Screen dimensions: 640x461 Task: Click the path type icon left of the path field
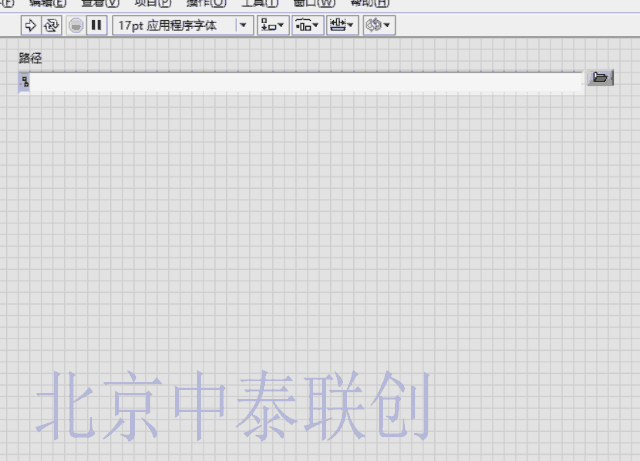click(x=24, y=82)
